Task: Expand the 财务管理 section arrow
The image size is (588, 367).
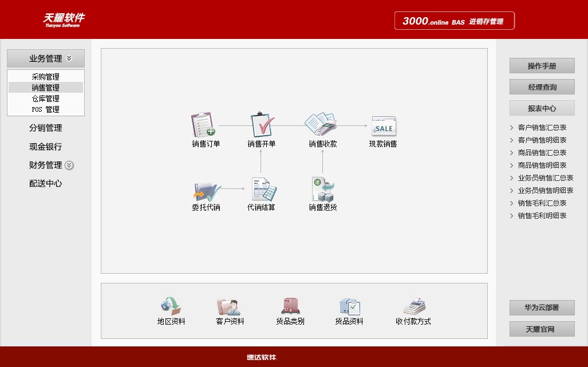Action: [x=69, y=165]
